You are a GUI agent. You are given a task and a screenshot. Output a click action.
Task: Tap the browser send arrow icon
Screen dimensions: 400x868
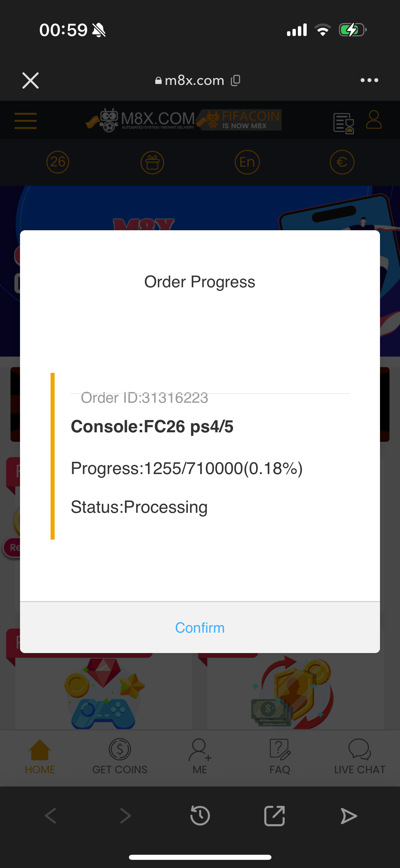pos(348,815)
